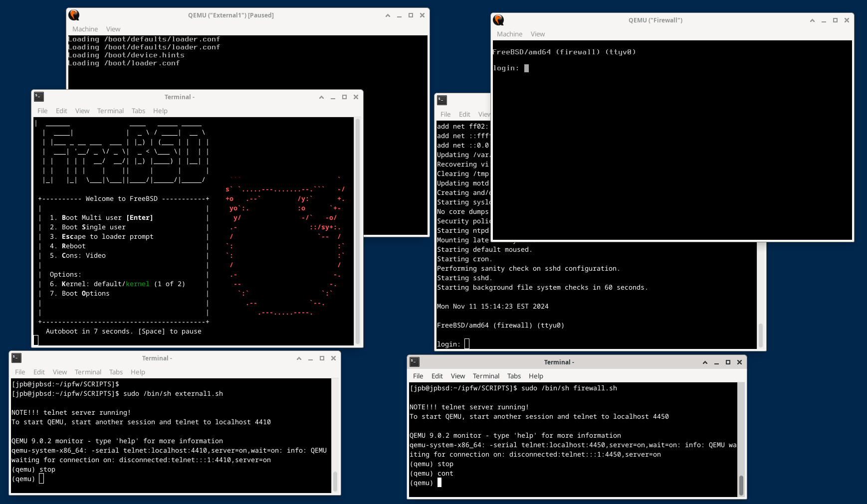
Task: Open the View menu in the firewall.sh terminal
Action: pyautogui.click(x=458, y=376)
